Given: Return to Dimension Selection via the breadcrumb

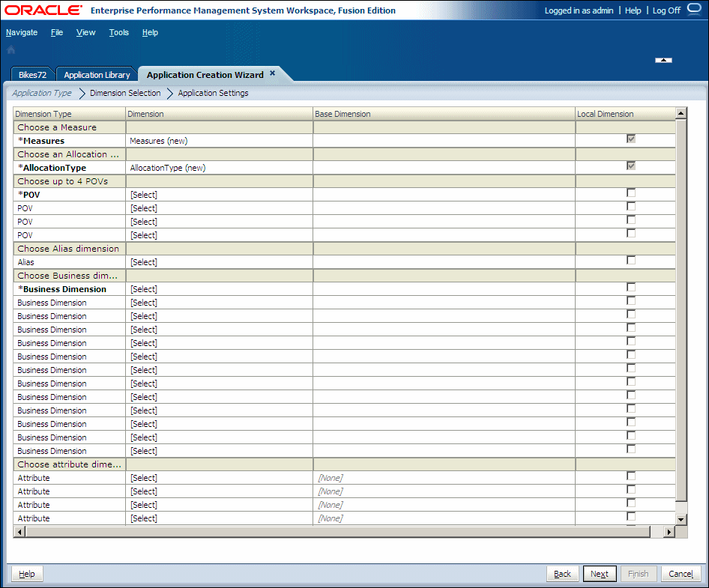Looking at the screenshot, I should (x=124, y=92).
